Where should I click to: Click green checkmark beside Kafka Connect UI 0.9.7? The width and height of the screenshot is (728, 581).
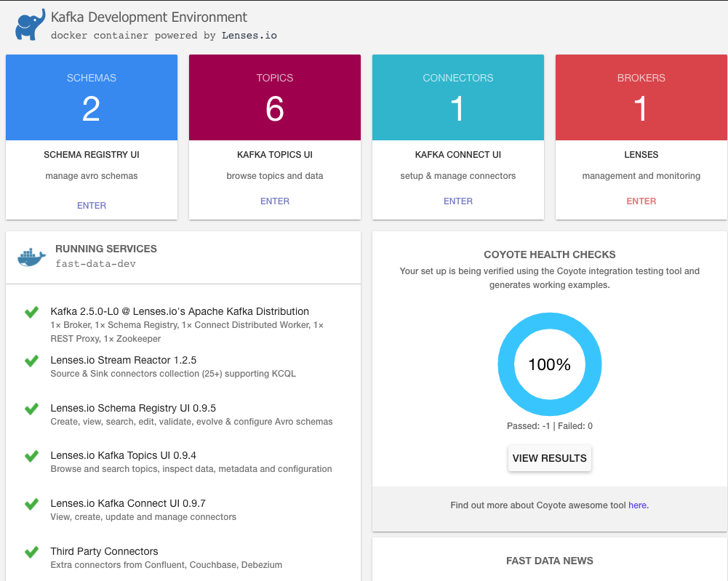31,504
